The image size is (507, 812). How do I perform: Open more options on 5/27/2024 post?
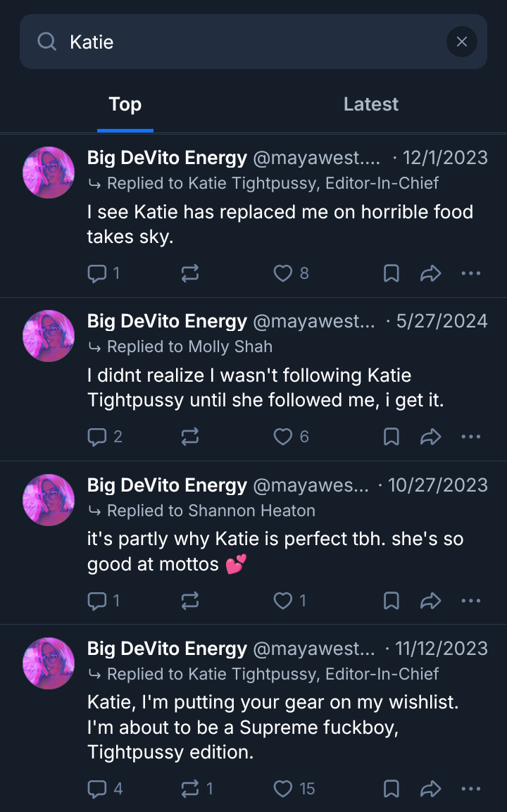click(470, 437)
